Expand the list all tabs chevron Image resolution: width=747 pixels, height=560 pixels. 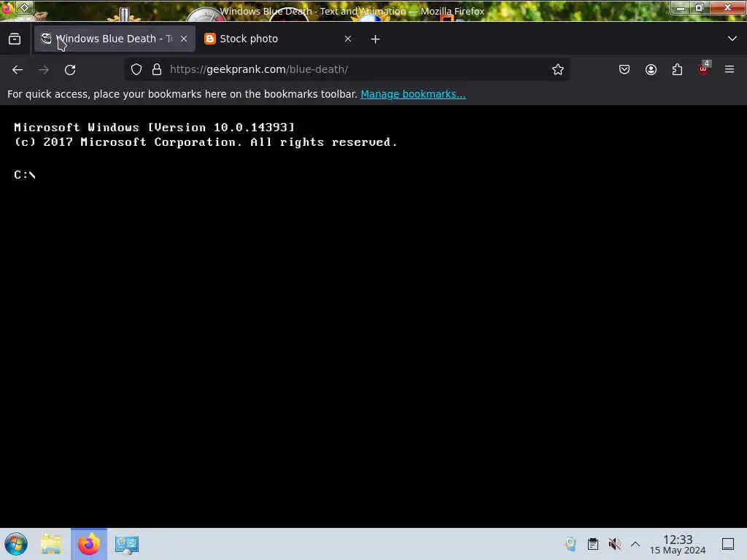pos(732,39)
